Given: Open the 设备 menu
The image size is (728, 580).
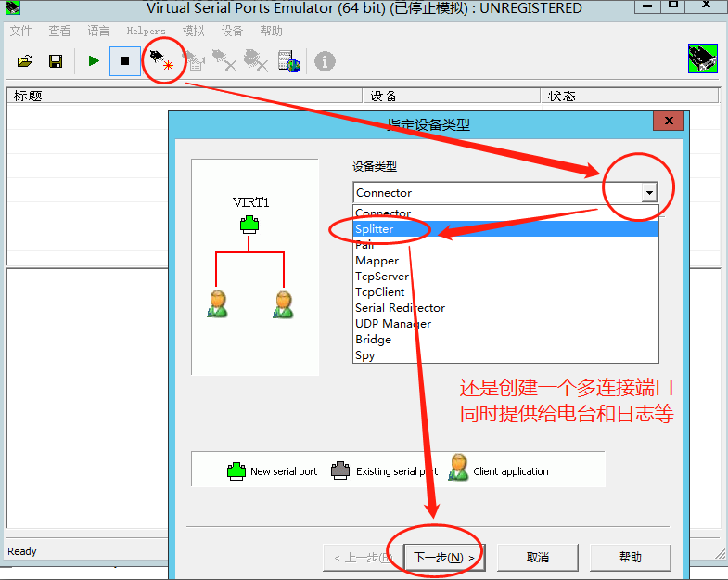Looking at the screenshot, I should 232,32.
